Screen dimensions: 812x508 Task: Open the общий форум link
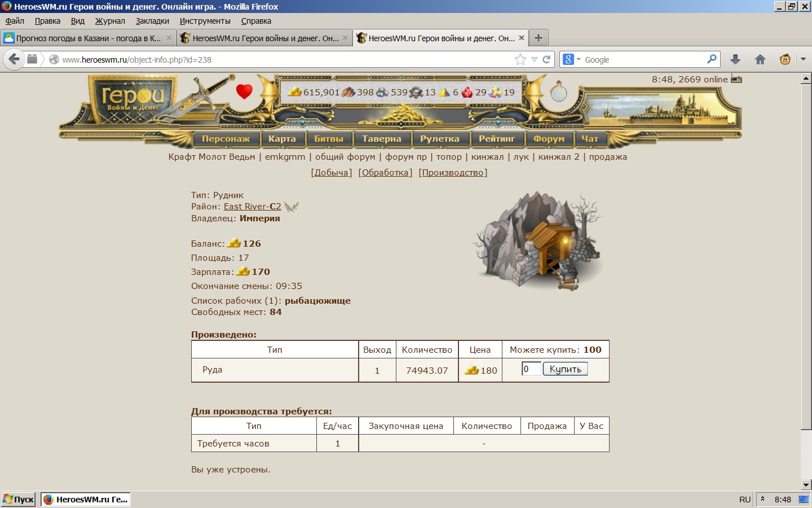tap(345, 157)
